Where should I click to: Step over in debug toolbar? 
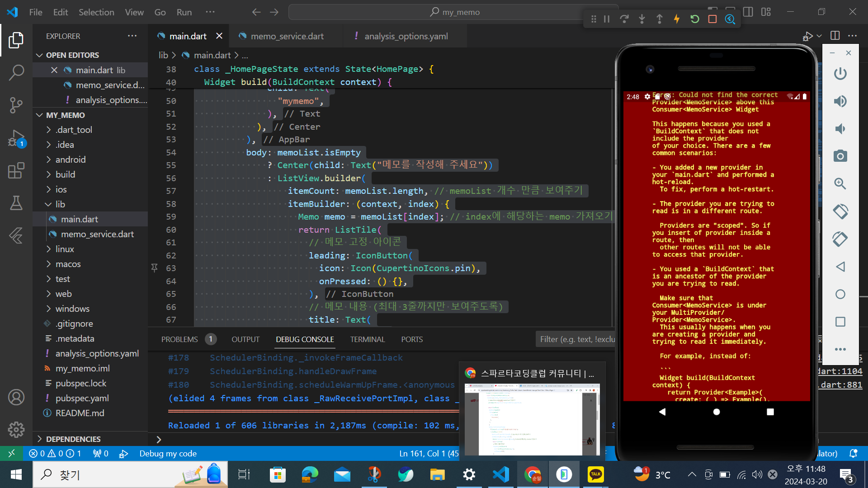pos(624,19)
